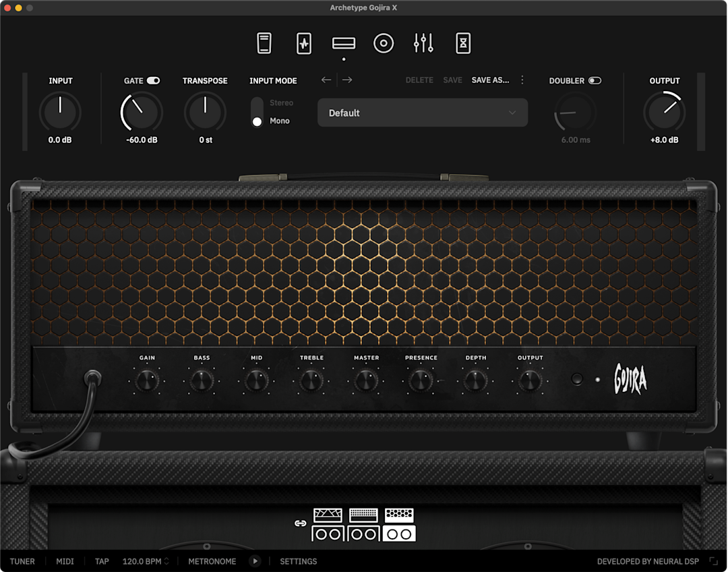Switch input mode to Stereo
728x572 pixels.
[x=256, y=103]
